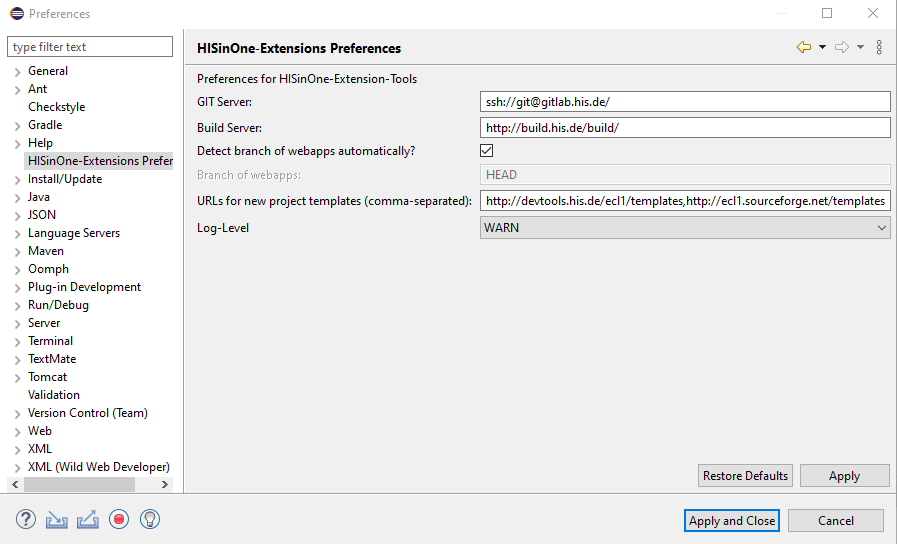Click the Eclipse icon in the title bar

click(x=16, y=14)
